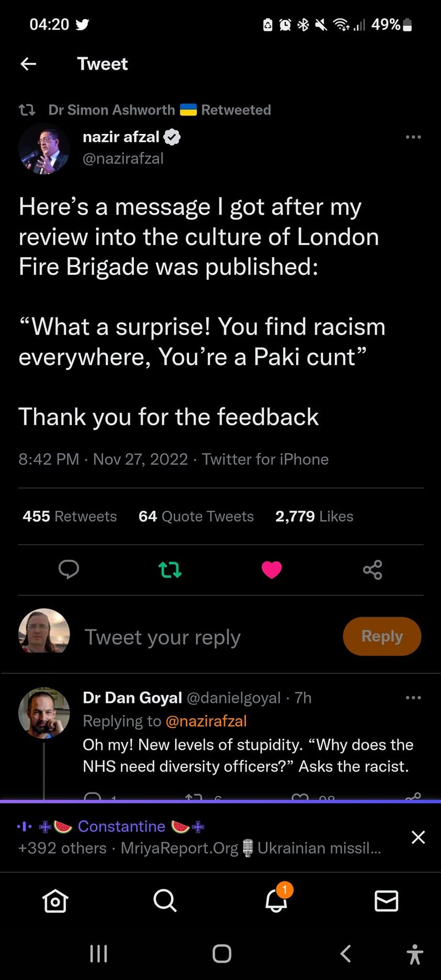Open the Notifications bell
Viewport: 441px width, 980px height.
276,900
